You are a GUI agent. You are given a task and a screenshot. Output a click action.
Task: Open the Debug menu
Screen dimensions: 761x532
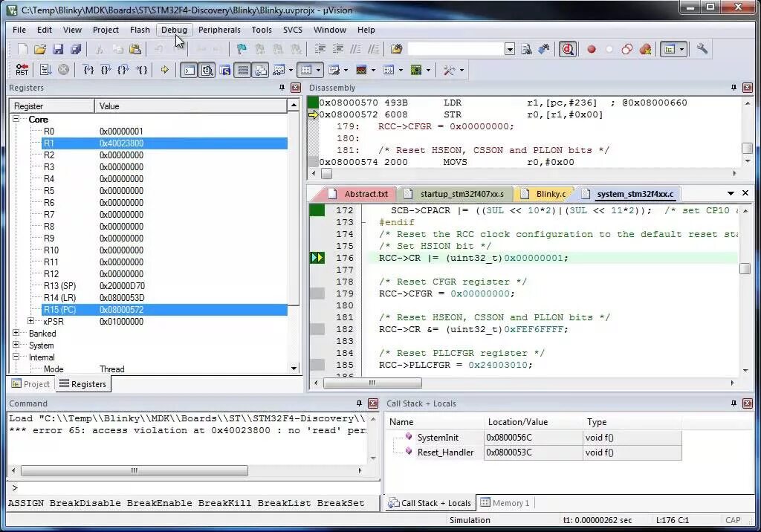(174, 30)
